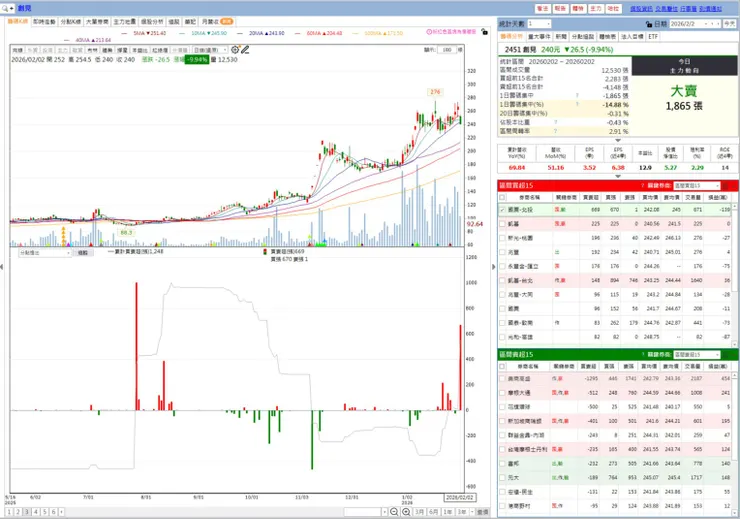Open chart settings gear icon

click(235, 50)
